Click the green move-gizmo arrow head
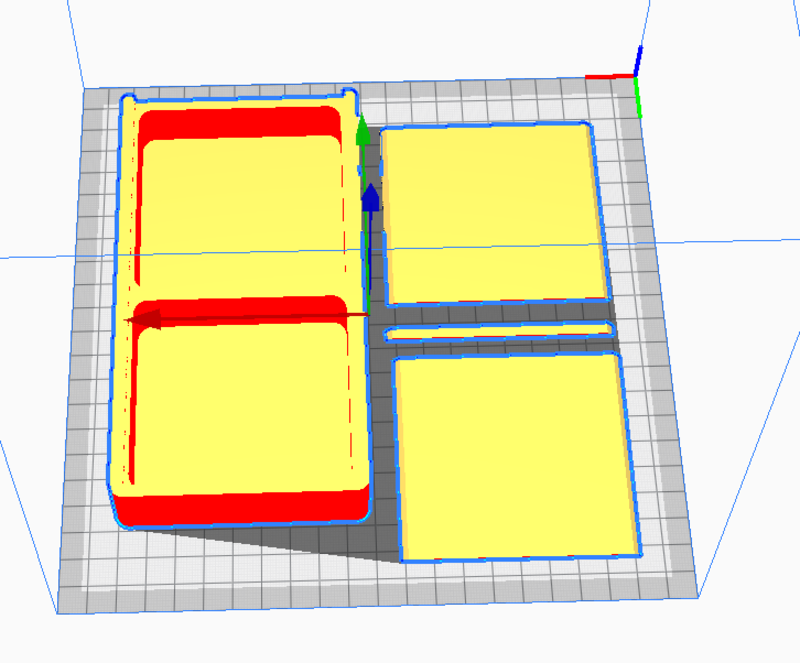 pyautogui.click(x=362, y=130)
